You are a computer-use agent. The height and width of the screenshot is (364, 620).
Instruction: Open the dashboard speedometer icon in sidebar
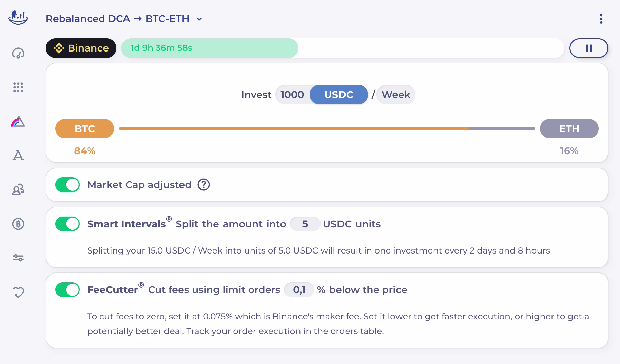18,53
